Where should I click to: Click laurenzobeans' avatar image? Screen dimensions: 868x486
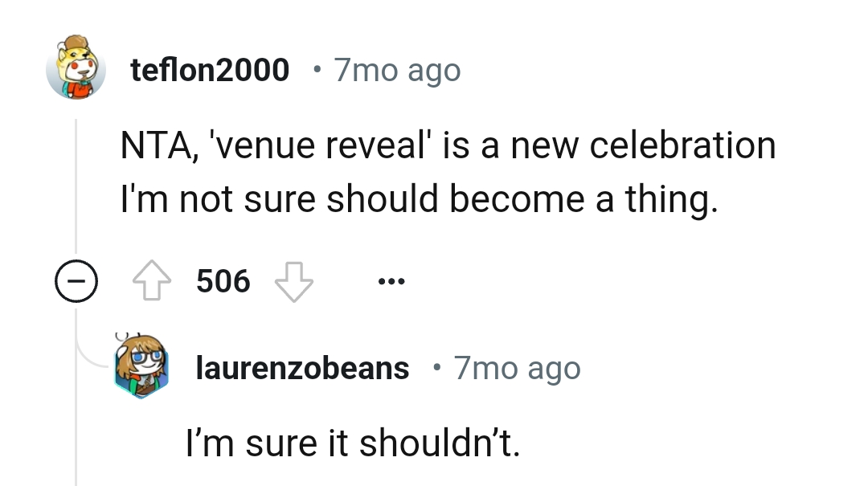point(141,367)
